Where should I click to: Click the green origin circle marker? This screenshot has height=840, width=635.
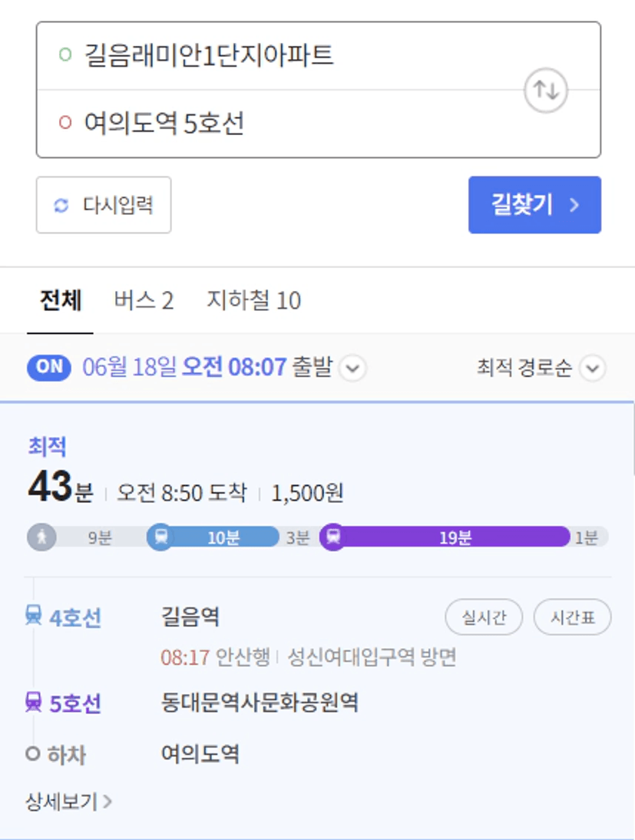pos(65,55)
